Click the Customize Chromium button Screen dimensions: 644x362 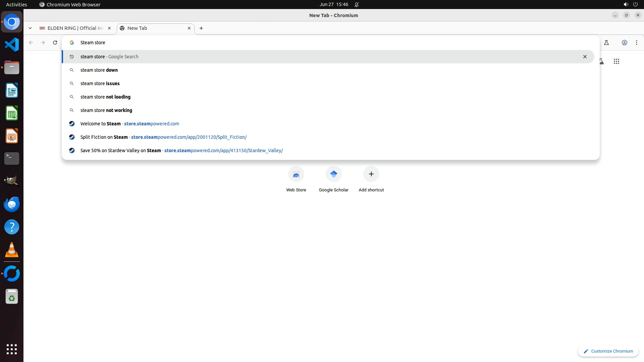click(608, 351)
